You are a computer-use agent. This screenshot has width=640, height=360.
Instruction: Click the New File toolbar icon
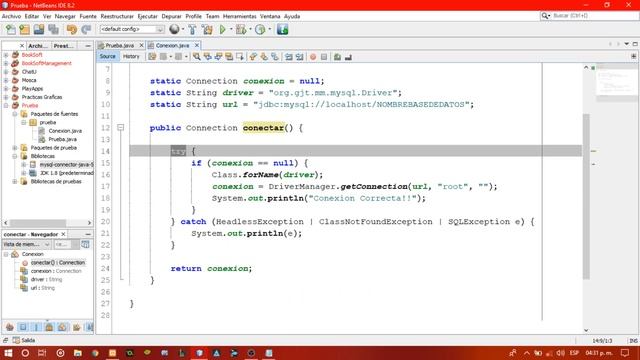tap(11, 29)
